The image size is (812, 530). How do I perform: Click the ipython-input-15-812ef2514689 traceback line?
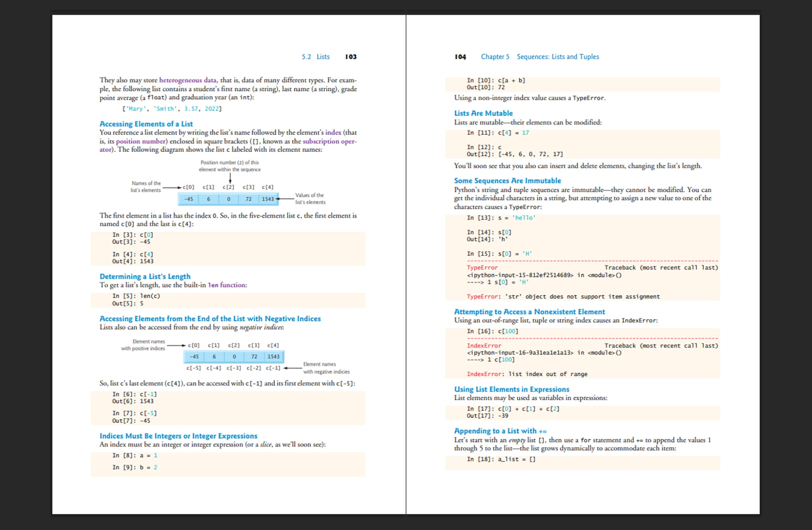click(x=544, y=275)
